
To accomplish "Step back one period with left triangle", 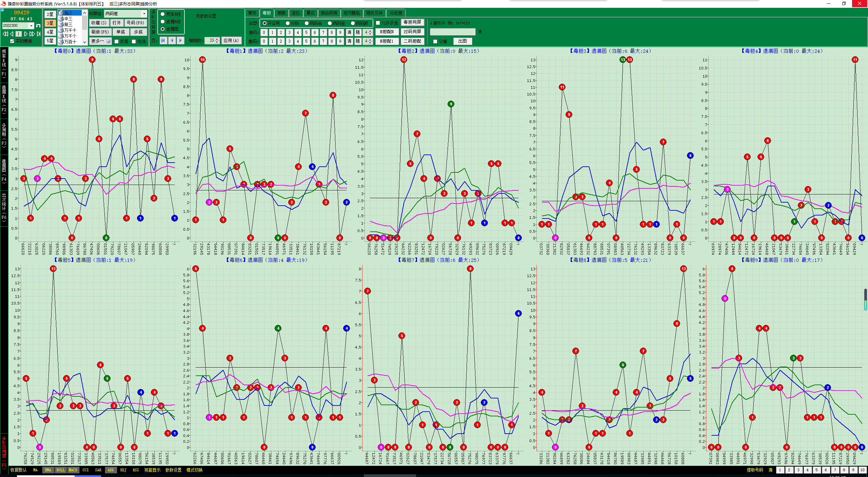I will pyautogui.click(x=12, y=34).
